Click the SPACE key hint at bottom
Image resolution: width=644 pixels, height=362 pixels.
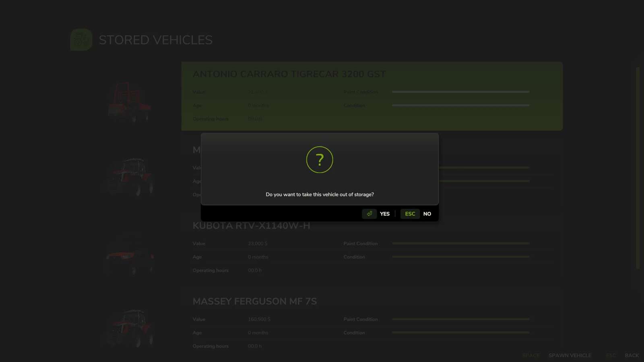click(531, 355)
